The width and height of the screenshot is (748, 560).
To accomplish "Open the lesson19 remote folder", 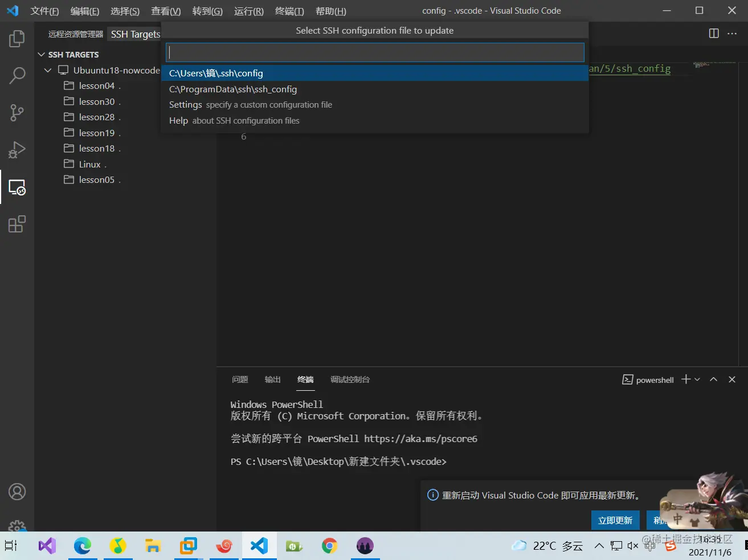I will tap(97, 133).
